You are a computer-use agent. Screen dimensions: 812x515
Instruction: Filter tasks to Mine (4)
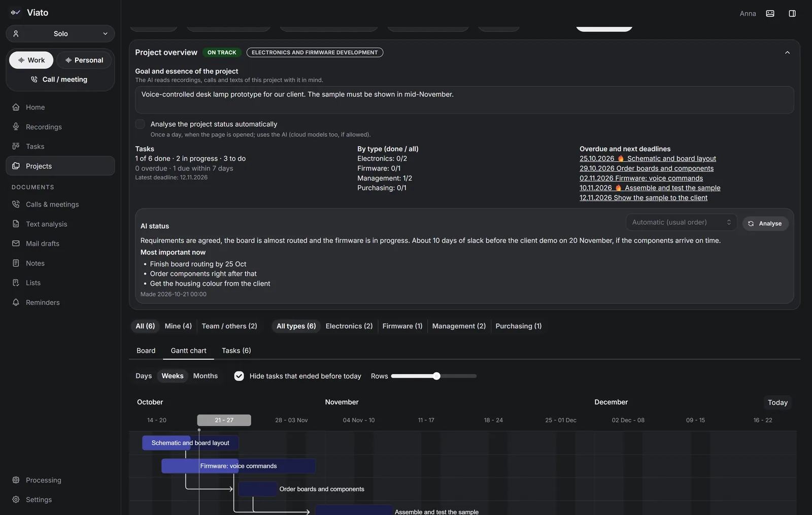tap(178, 326)
